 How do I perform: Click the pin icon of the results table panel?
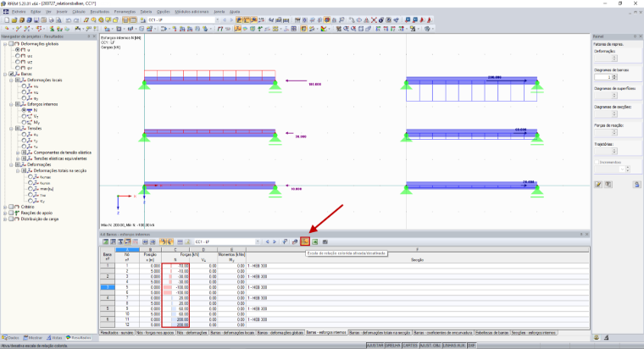coord(581,234)
